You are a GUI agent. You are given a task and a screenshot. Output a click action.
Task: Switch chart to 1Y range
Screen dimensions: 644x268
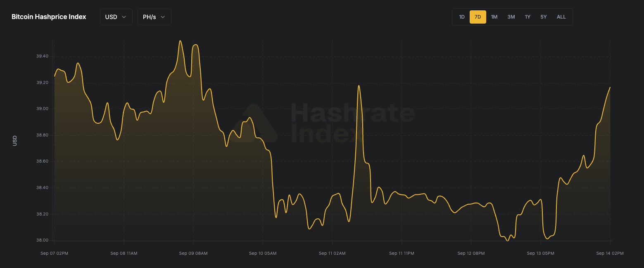528,17
